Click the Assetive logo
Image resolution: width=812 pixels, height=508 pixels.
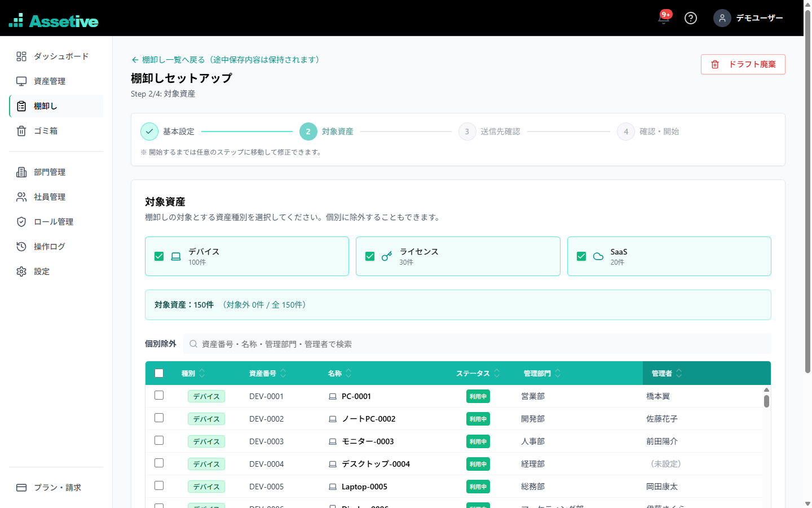pyautogui.click(x=54, y=21)
